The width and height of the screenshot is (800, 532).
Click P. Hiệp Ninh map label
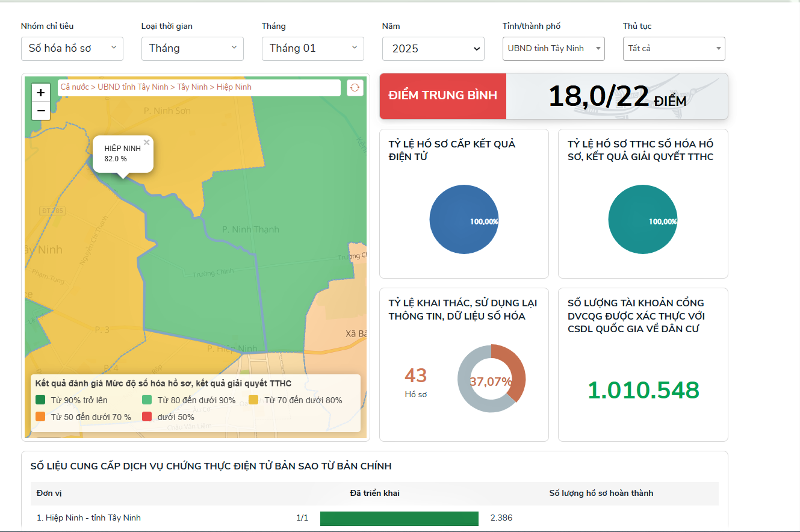[232, 348]
